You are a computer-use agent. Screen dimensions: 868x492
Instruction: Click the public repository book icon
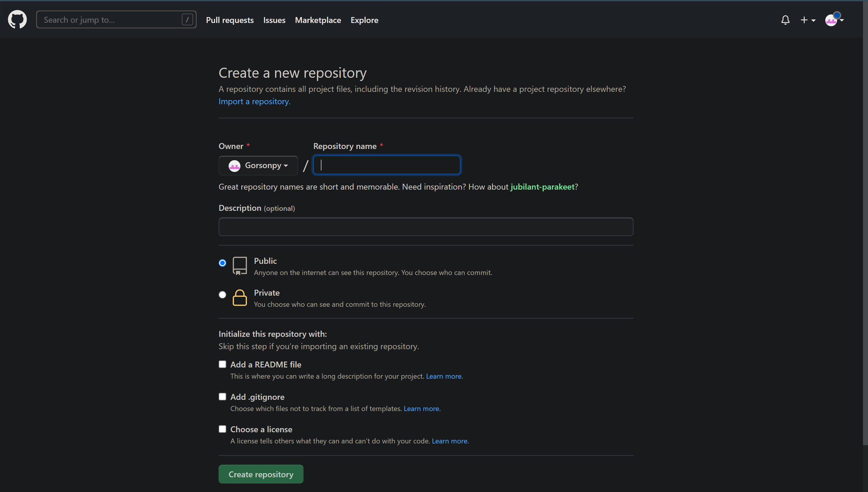240,266
